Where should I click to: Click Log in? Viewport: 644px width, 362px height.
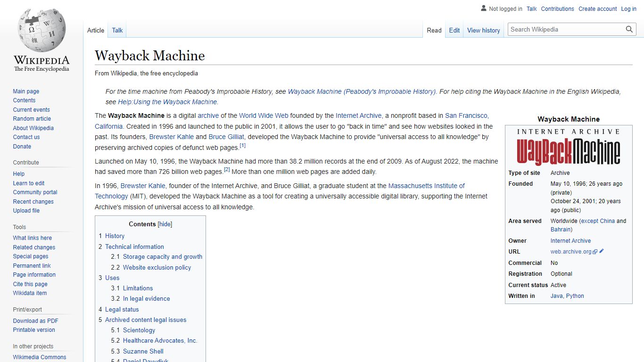(x=629, y=9)
